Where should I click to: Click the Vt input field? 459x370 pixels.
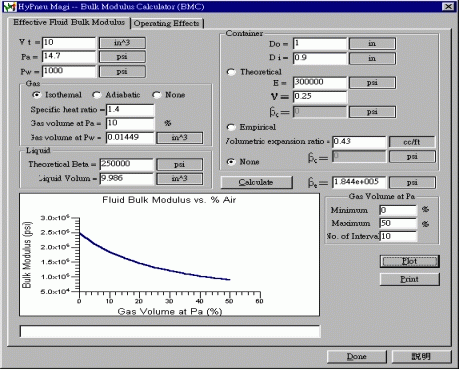pyautogui.click(x=69, y=43)
